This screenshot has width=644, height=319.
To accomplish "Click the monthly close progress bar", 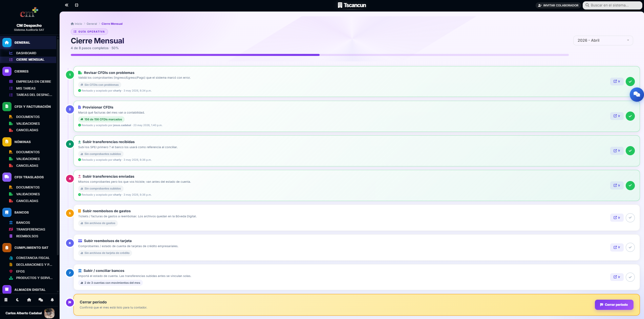I will pos(320,55).
